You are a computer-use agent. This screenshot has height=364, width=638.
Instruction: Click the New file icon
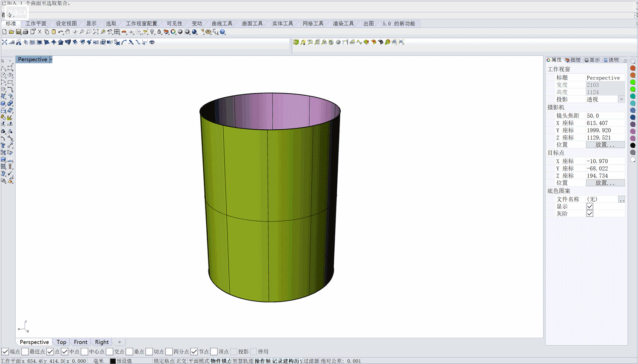pos(4,32)
